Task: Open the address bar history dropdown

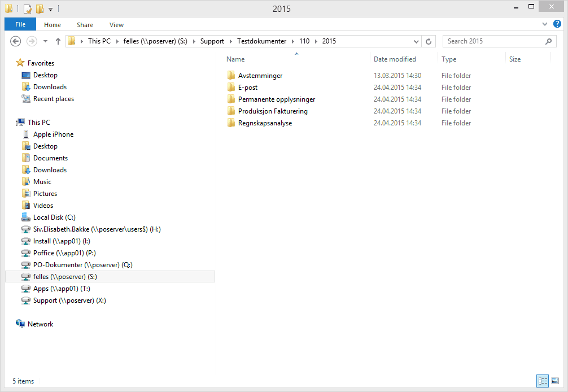Action: [416, 41]
